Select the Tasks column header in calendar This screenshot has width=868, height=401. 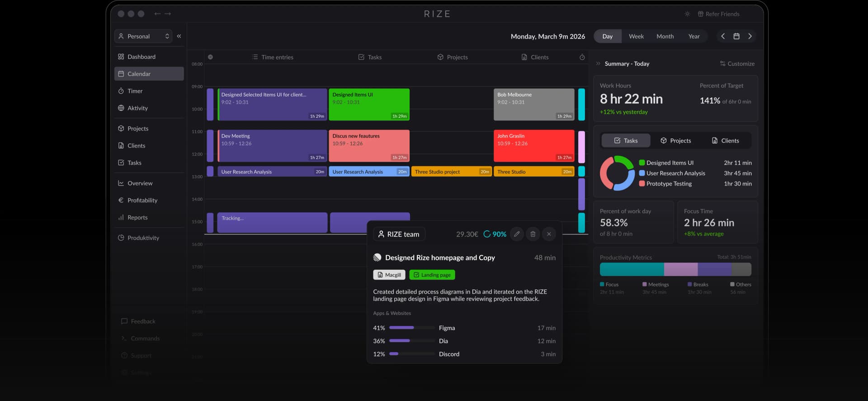(370, 57)
